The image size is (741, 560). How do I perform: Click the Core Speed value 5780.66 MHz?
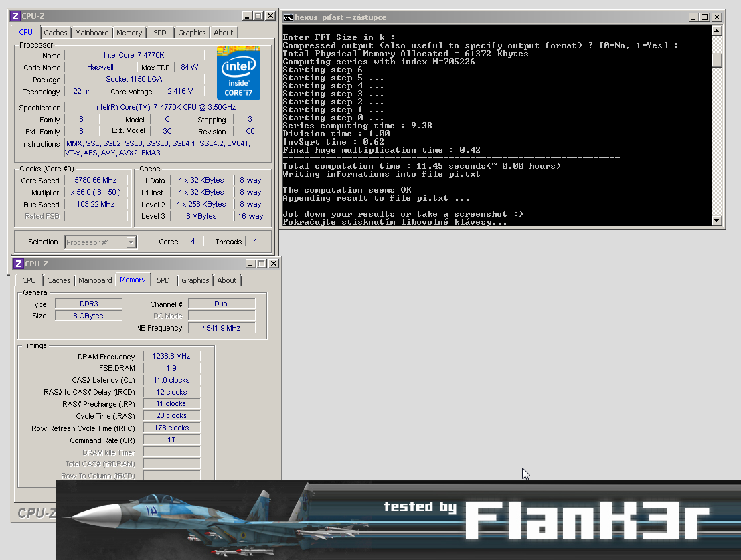(x=96, y=181)
